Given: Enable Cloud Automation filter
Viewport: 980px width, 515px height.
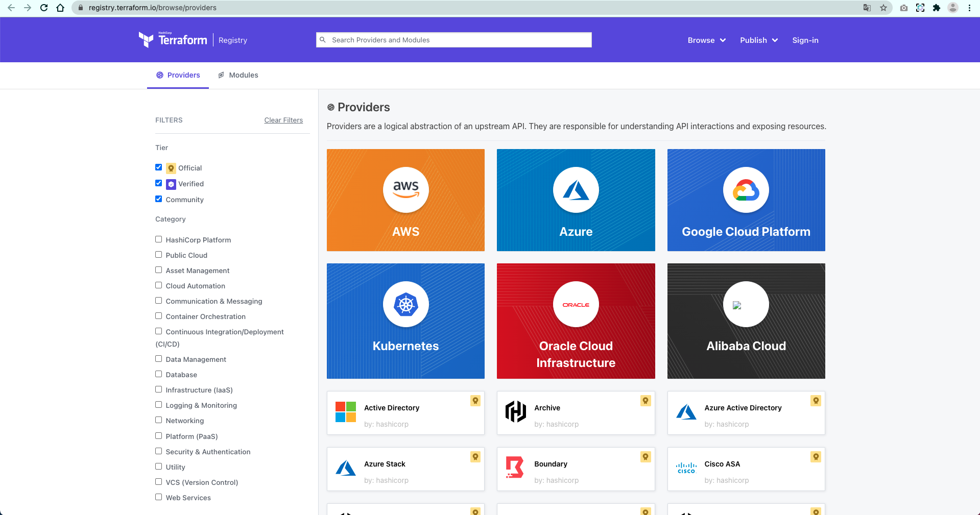Looking at the screenshot, I should tap(159, 285).
